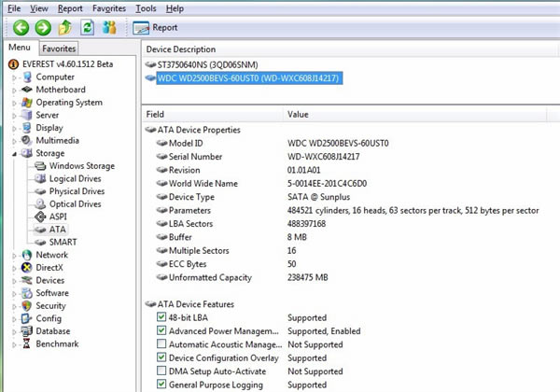Open the Tools menu

146,8
